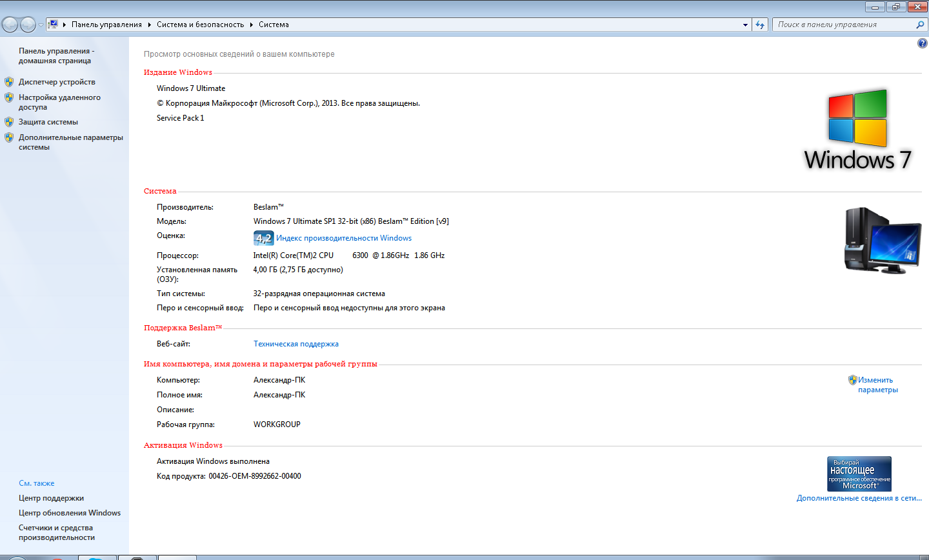
Task: Open 'Защита системы' link
Action: point(48,122)
